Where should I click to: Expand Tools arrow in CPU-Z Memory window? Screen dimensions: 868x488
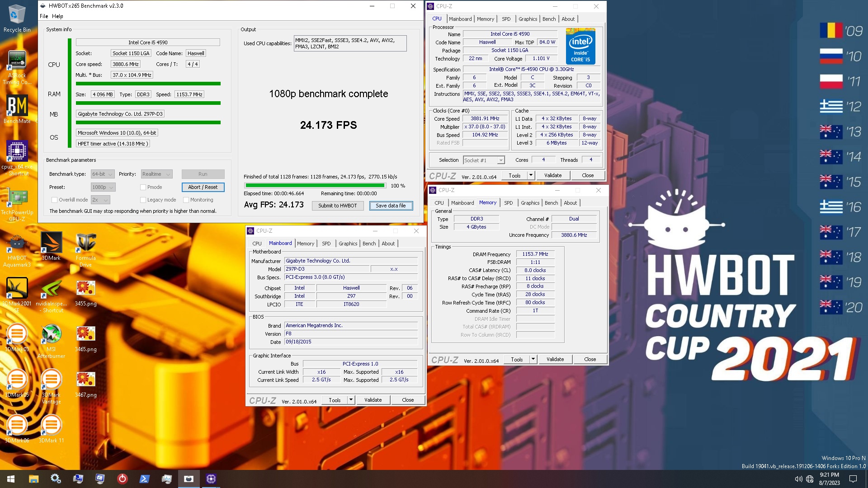(x=533, y=359)
